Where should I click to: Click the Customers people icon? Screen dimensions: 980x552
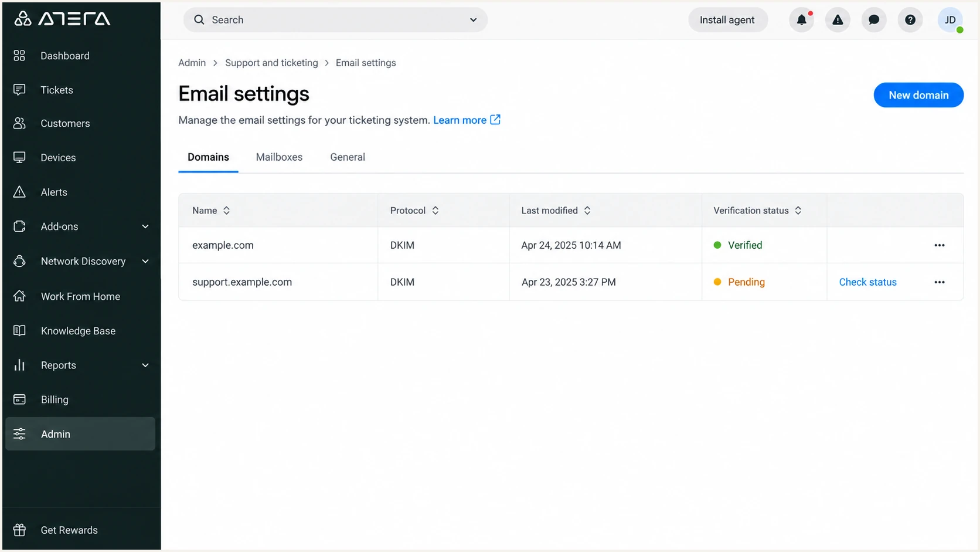pyautogui.click(x=19, y=123)
